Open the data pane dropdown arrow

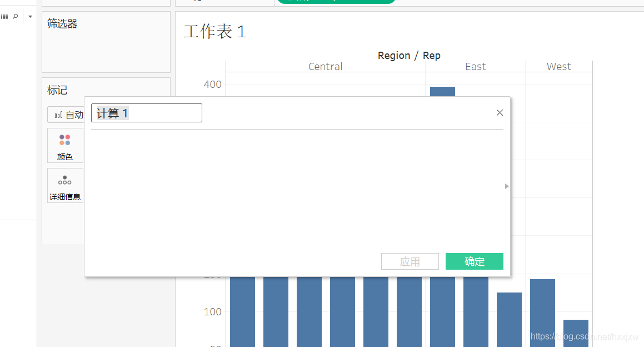point(30,17)
